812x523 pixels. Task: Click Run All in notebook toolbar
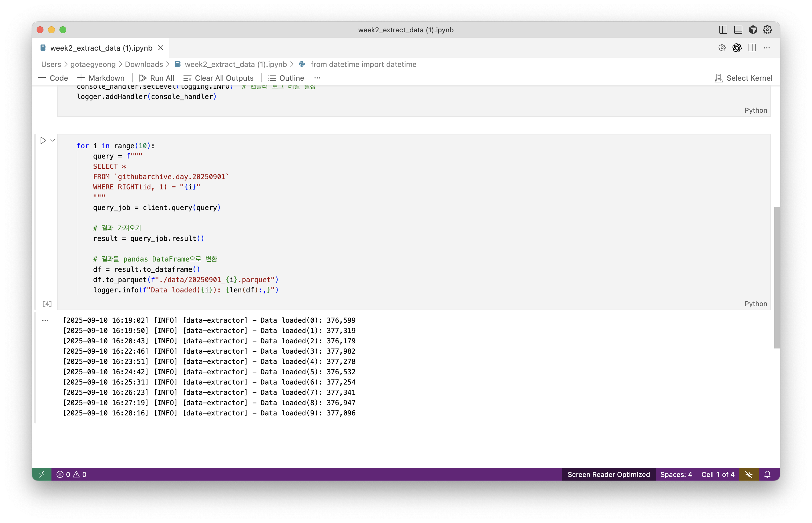tap(156, 78)
